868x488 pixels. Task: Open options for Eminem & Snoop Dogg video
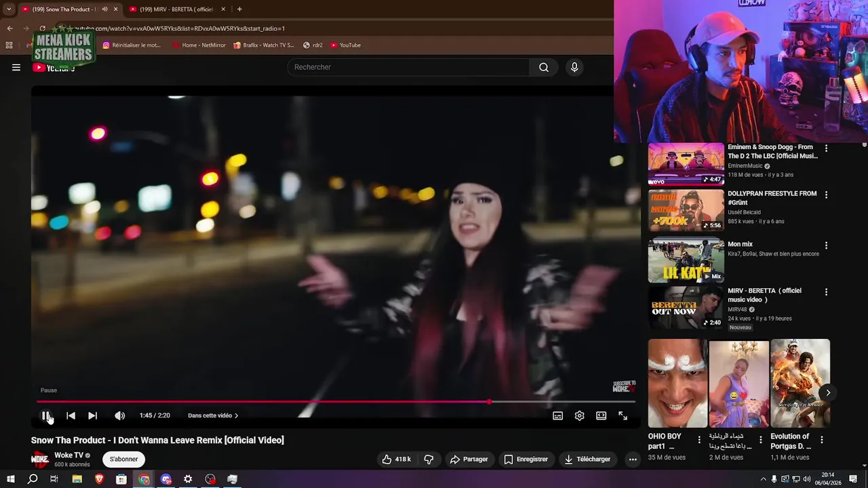(826, 148)
